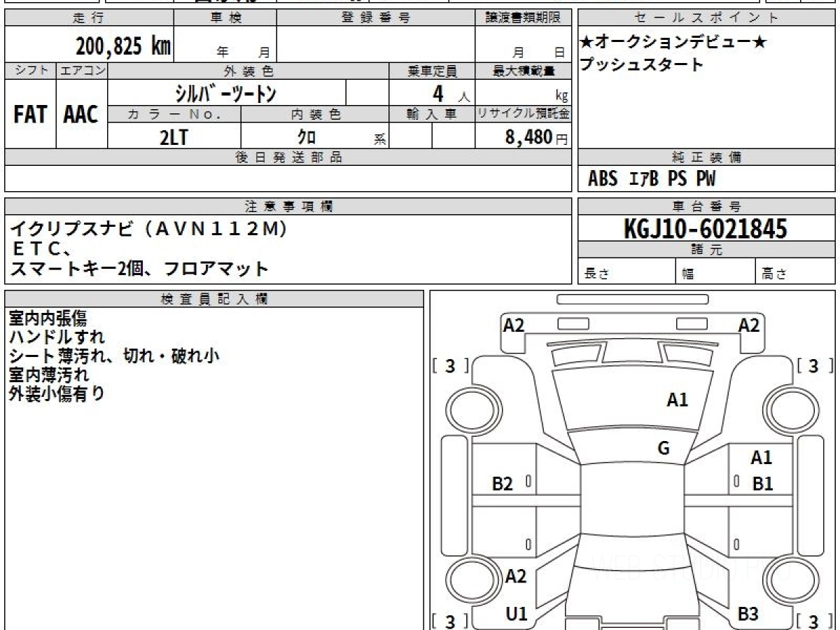Click the 譲渡書類期限 header
Screen dimensions: 840x630
point(523,18)
